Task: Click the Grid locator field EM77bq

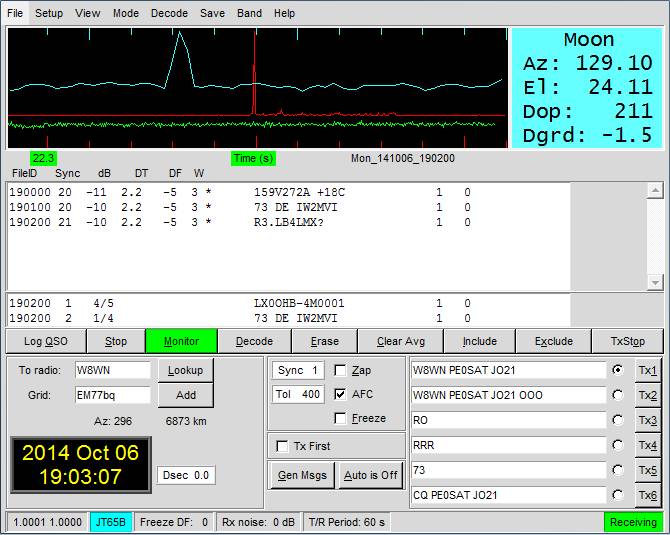Action: (113, 395)
